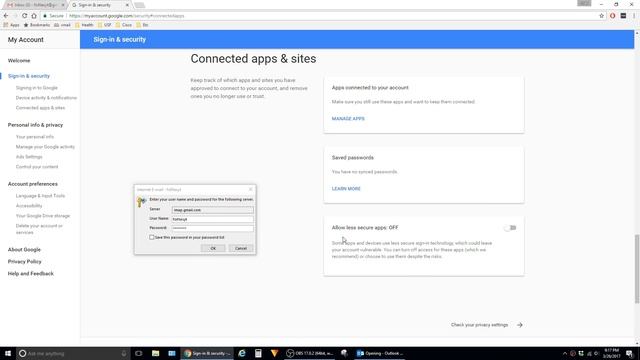This screenshot has height=360, width=640.
Task: Open Personal info & privacy section
Action: 36,125
